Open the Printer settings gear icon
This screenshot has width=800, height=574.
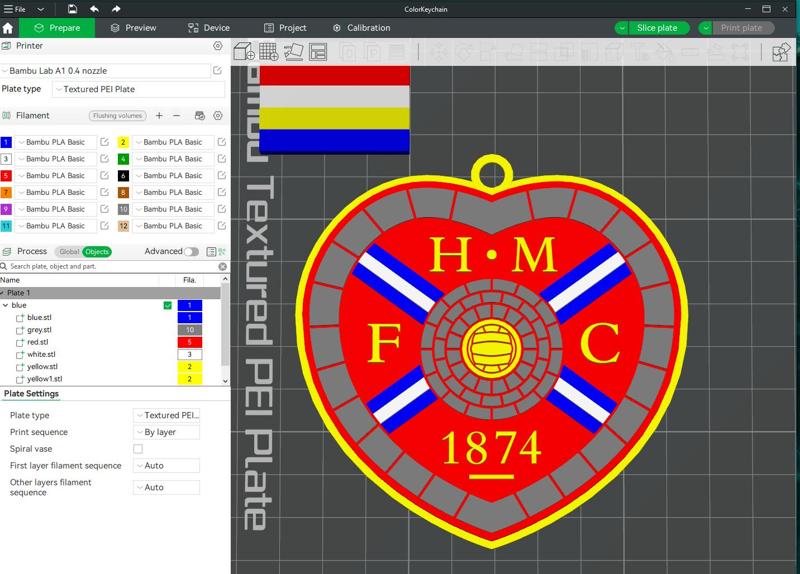click(x=218, y=46)
